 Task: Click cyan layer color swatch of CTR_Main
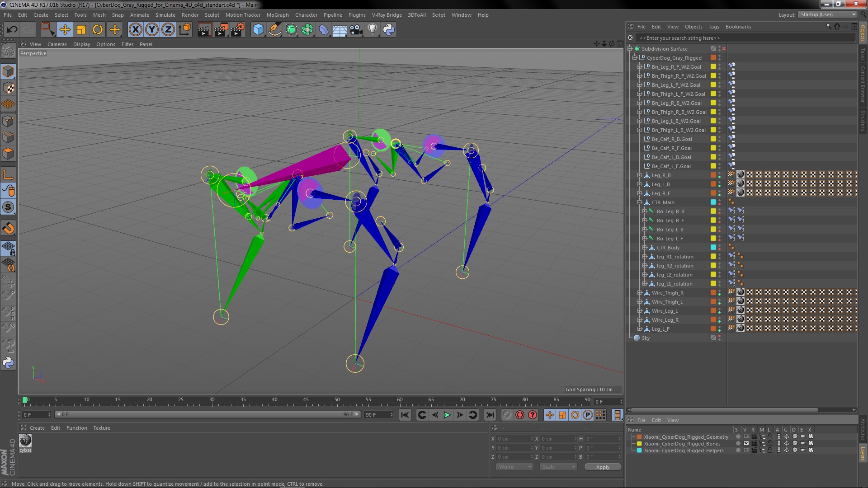(713, 202)
